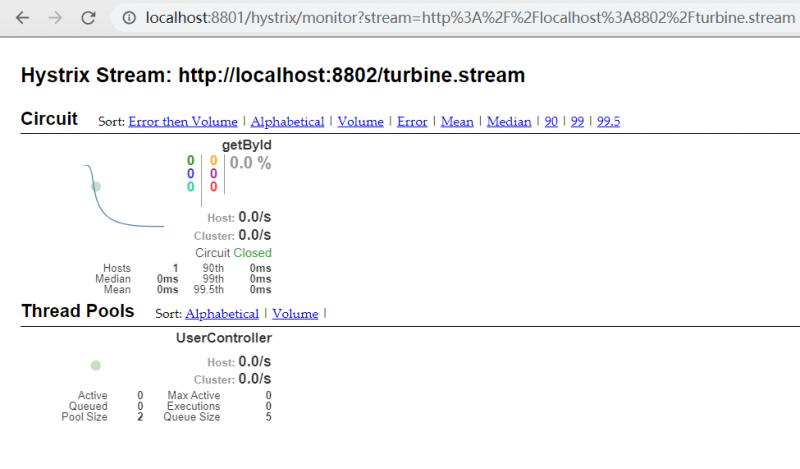Sort circuits by 99.5 percentile
Screen dimensions: 800x469
[609, 121]
